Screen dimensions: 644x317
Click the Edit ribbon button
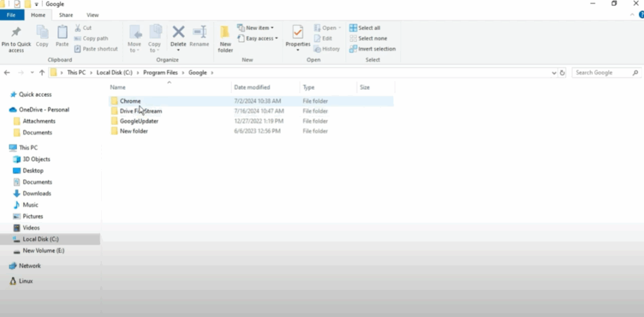pyautogui.click(x=323, y=38)
